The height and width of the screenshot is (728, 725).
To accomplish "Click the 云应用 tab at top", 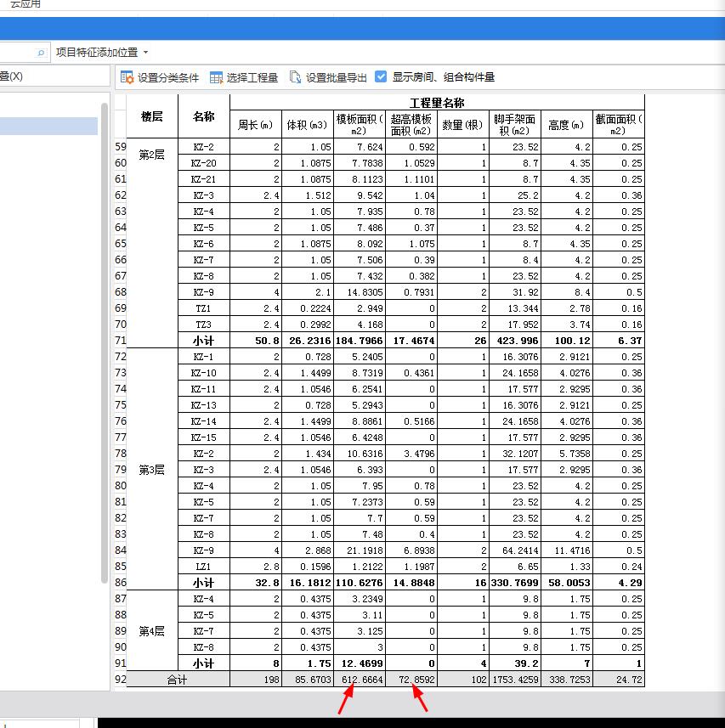I will (25, 4).
